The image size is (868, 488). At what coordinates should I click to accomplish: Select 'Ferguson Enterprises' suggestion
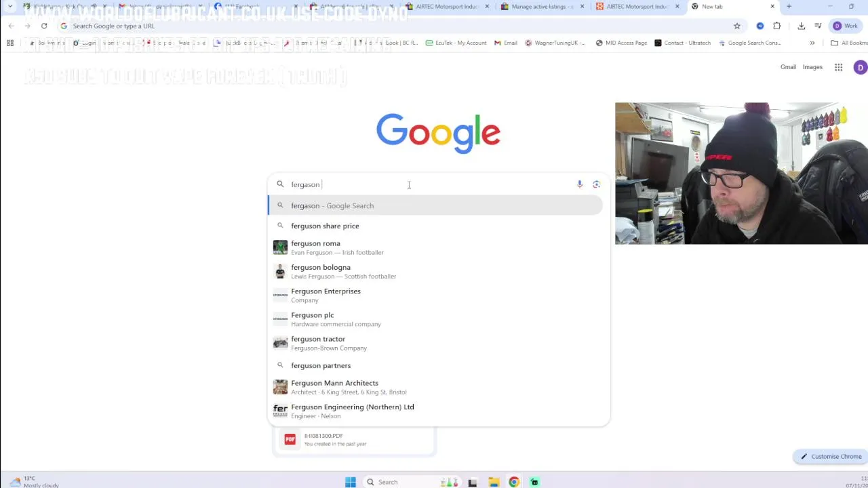[x=435, y=296]
